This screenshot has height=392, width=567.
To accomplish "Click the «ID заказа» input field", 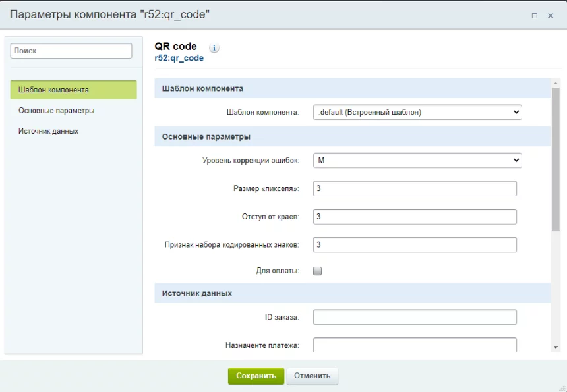I will (414, 318).
